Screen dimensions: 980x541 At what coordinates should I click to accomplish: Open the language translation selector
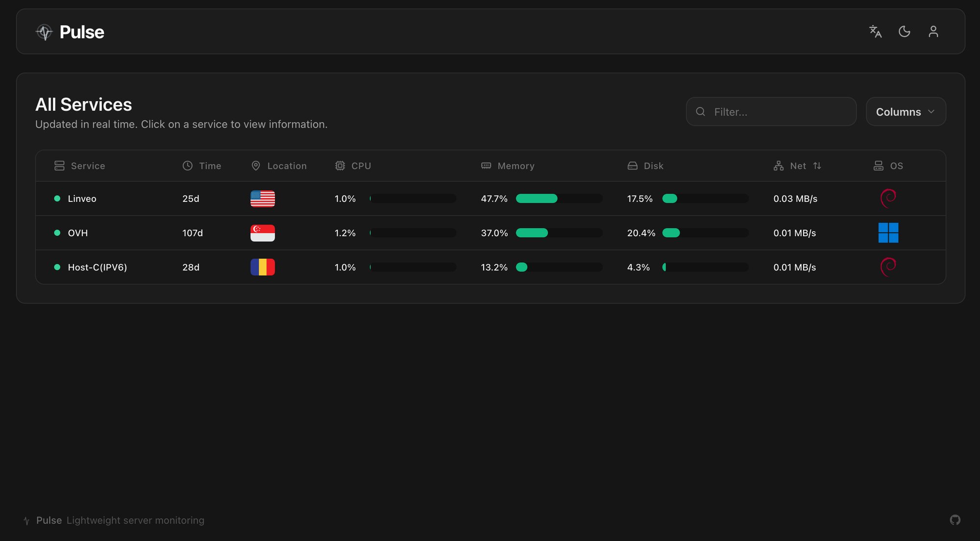(875, 31)
